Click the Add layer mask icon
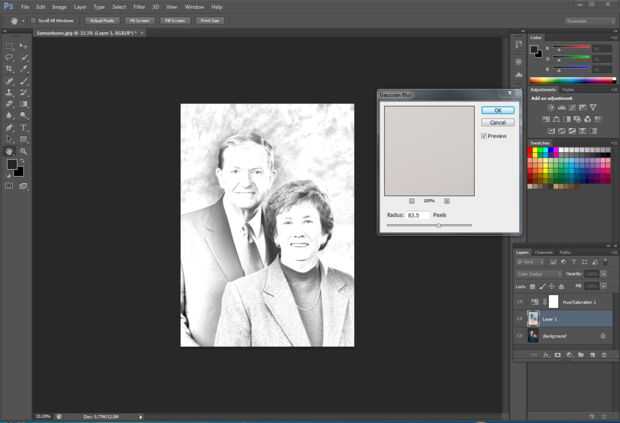The image size is (620, 423). [x=558, y=355]
